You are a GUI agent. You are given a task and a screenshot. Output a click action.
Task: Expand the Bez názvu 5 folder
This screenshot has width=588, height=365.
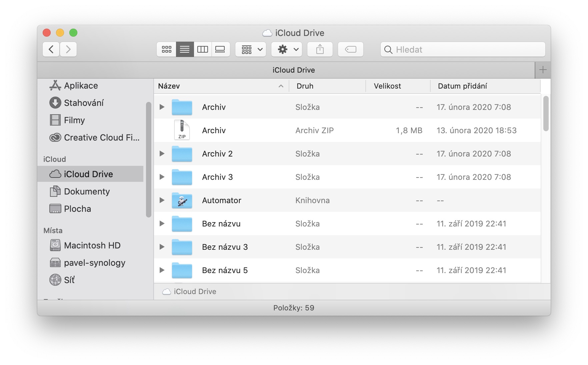pyautogui.click(x=162, y=270)
